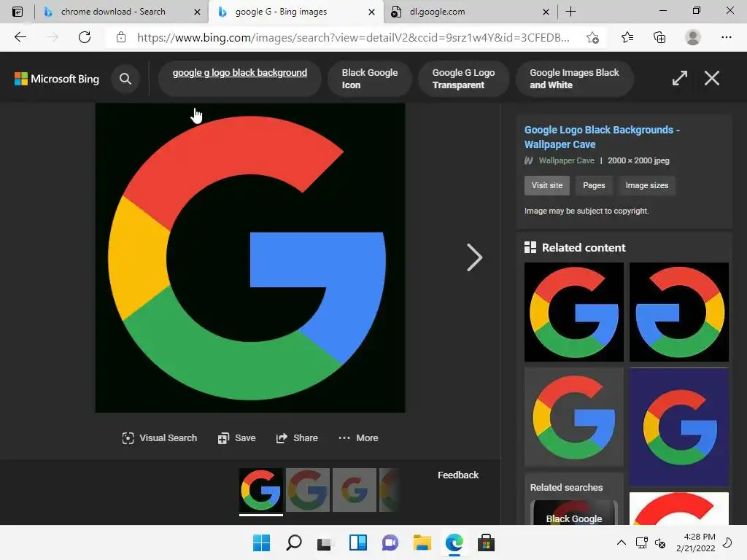Screen dimensions: 747x560
Task: Open mirrored G logo related thumbnail
Action: tap(679, 312)
